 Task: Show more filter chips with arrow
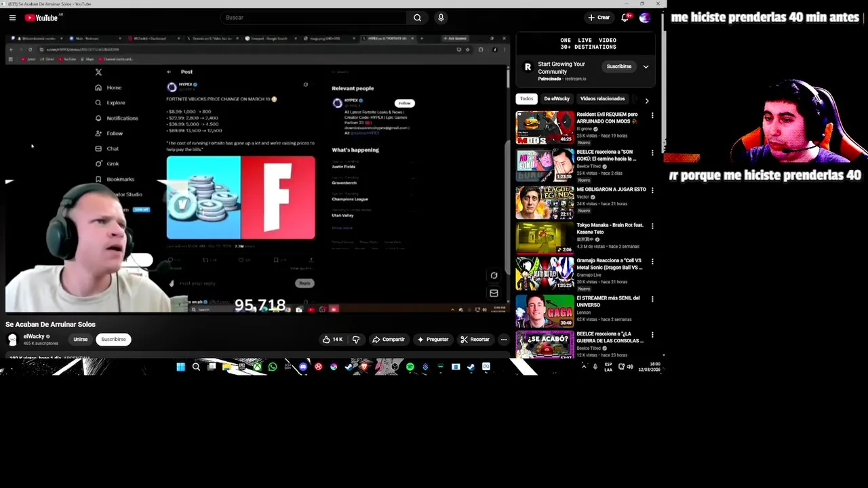coord(646,100)
